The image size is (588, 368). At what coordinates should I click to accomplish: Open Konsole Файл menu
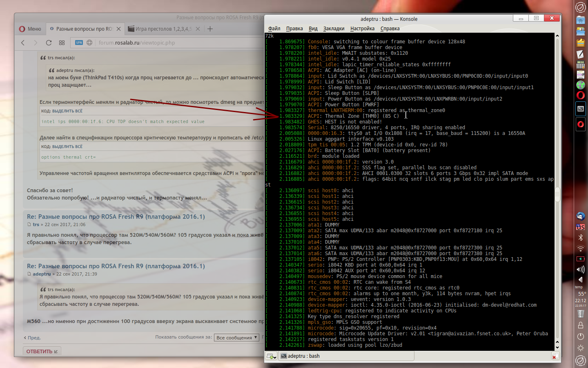274,29
